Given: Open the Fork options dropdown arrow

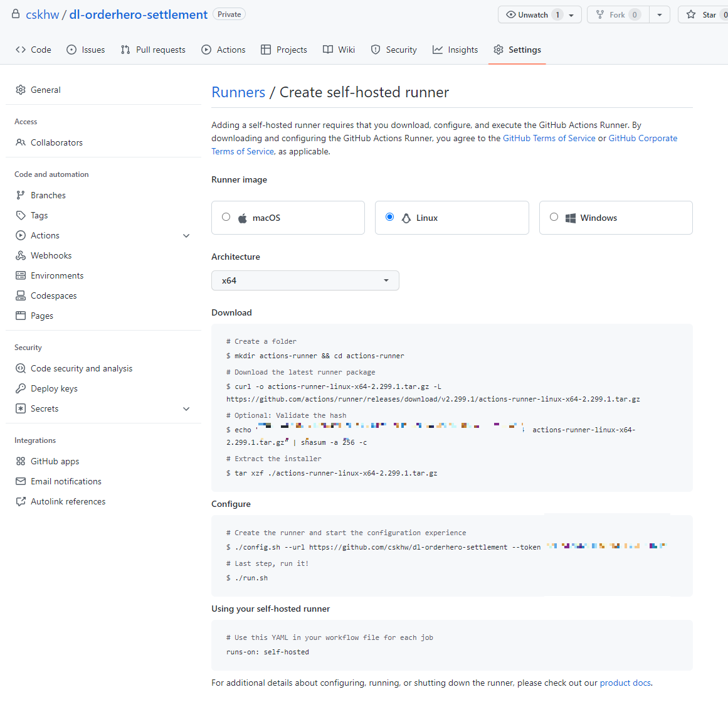Looking at the screenshot, I should [x=659, y=15].
